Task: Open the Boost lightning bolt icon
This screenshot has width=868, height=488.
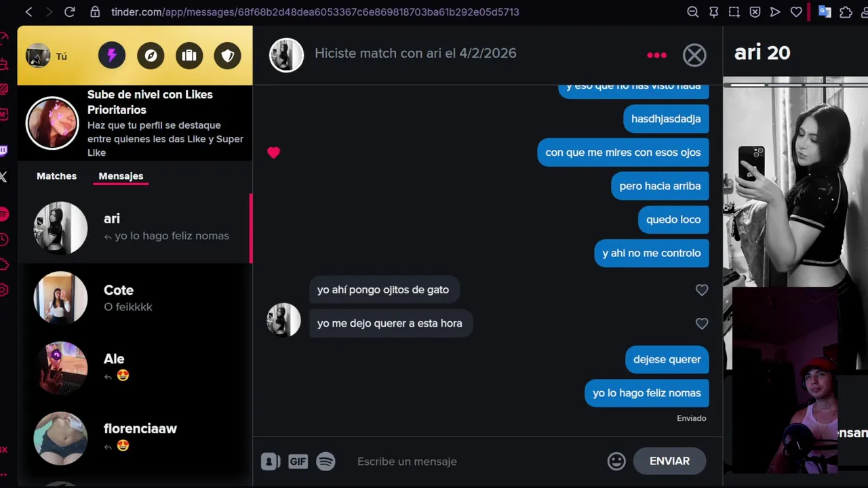Action: click(112, 55)
